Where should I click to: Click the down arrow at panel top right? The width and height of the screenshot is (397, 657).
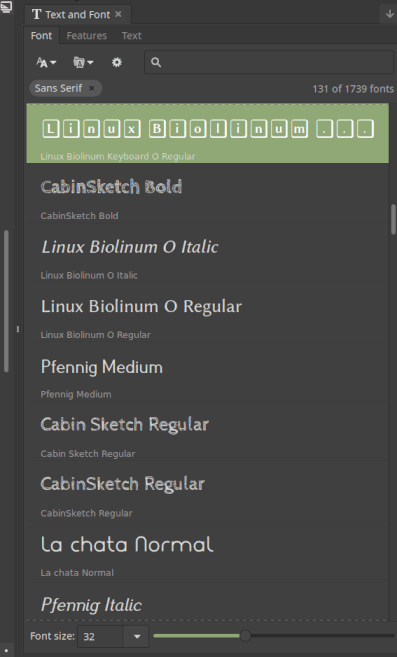[389, 14]
